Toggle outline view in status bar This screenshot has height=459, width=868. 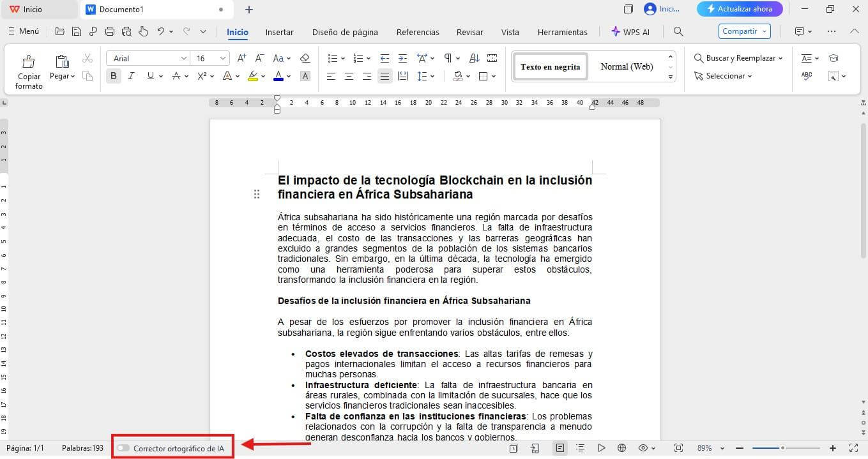(x=580, y=448)
